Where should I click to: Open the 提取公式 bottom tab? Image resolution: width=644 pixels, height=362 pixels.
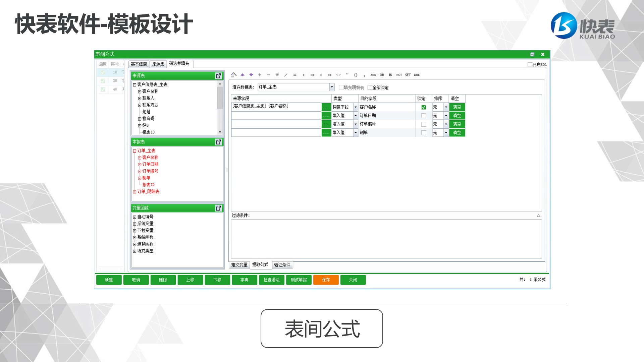coord(260,264)
